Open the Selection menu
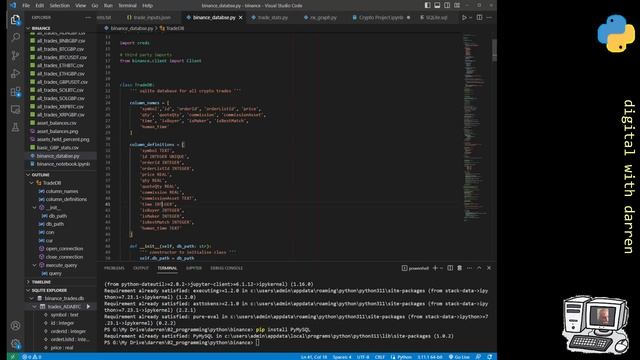The width and height of the screenshot is (640, 360). 60,6
